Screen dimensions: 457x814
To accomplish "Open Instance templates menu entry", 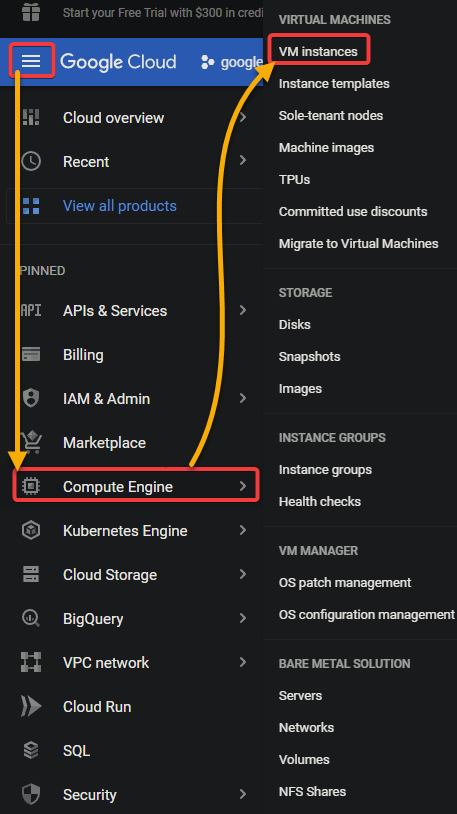I will 334,84.
